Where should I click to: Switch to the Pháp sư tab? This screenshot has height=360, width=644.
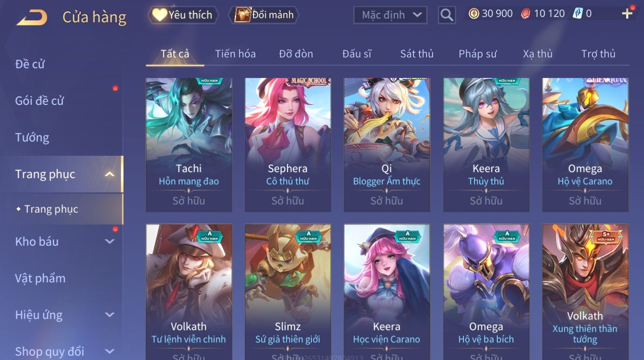(478, 54)
